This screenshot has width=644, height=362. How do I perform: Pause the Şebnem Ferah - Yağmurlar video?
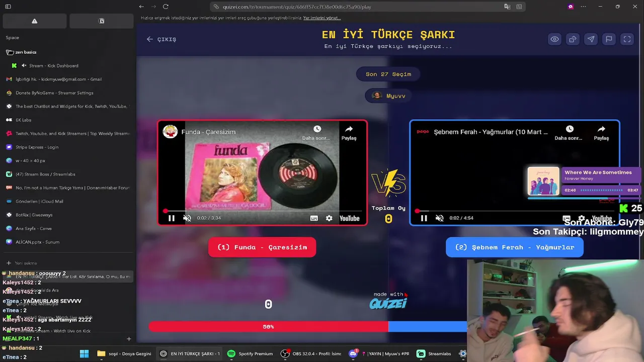(x=424, y=218)
